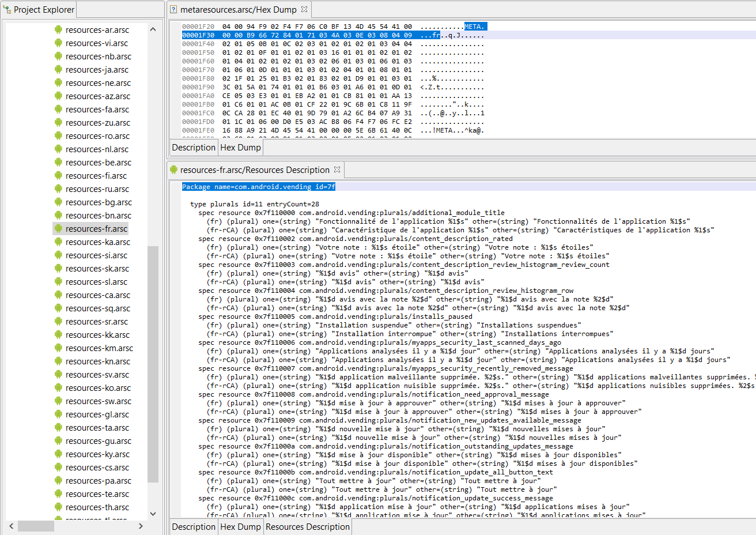Click the Android icon next to resources-ja.arsc

[58, 70]
